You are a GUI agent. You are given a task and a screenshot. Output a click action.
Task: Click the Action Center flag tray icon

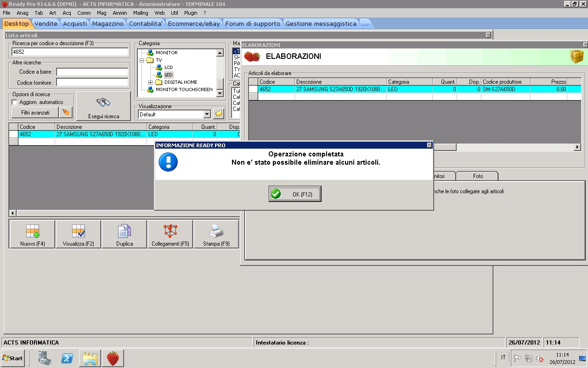pos(518,358)
